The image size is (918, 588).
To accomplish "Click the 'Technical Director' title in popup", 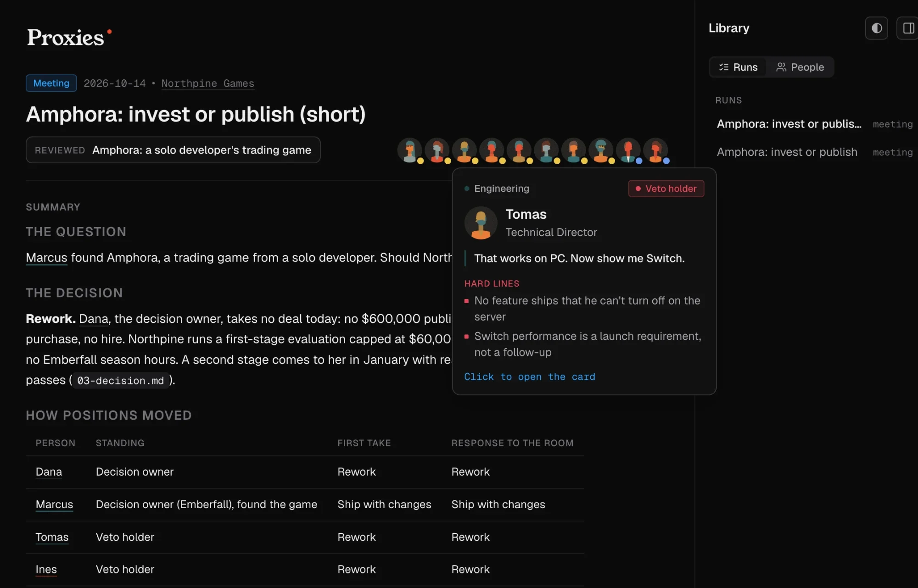I will (551, 233).
